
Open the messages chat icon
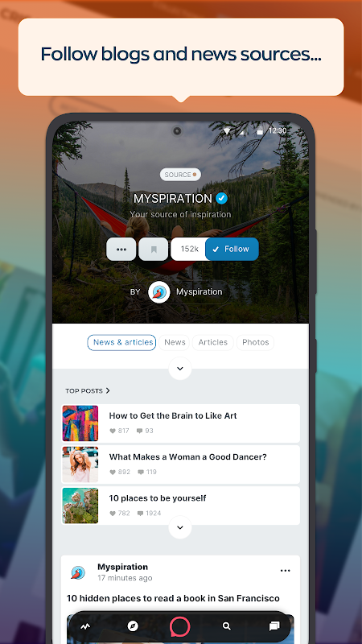point(274,626)
